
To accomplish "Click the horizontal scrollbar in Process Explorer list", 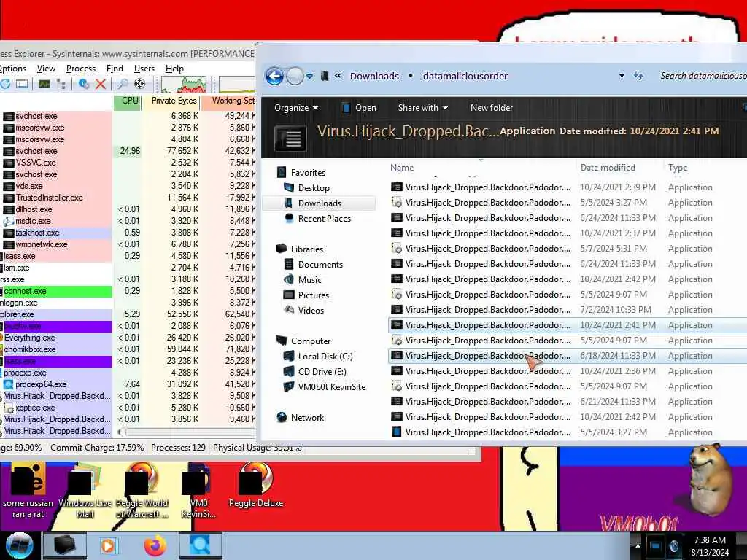I will pyautogui.click(x=186, y=432).
